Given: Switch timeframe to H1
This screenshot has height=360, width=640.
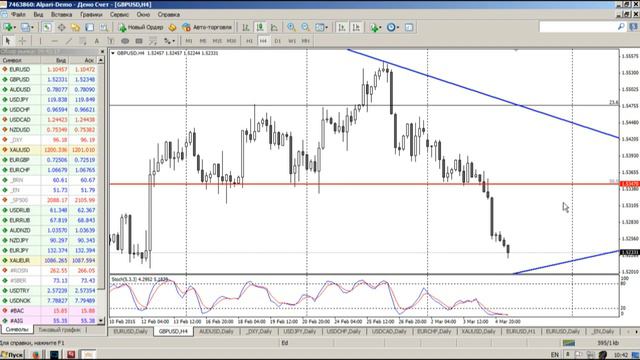Looking at the screenshot, I should pyautogui.click(x=249, y=41).
